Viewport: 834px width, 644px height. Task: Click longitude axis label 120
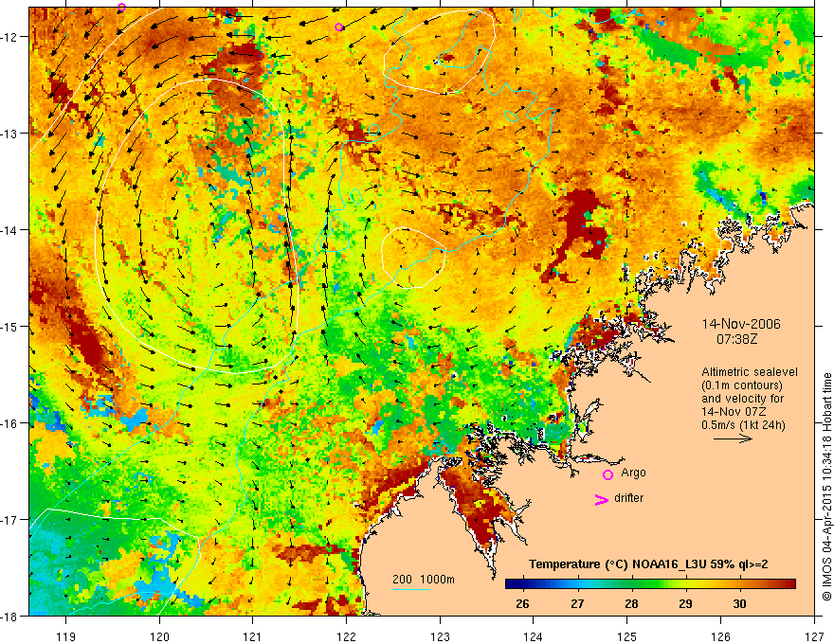pos(159,636)
